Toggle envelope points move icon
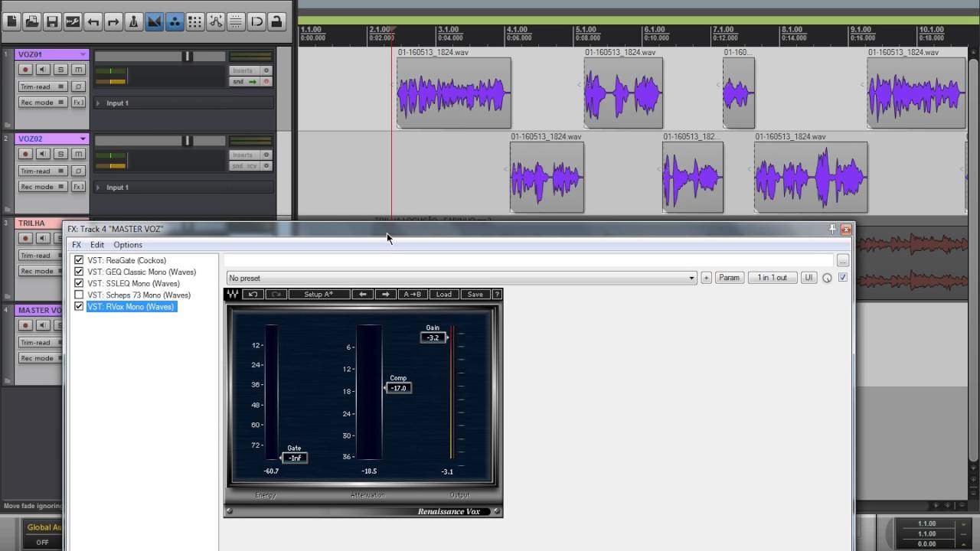 (x=215, y=21)
